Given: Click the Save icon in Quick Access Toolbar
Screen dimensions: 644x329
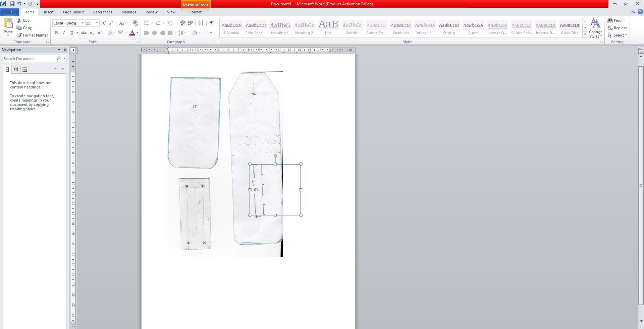Looking at the screenshot, I should pos(12,4).
